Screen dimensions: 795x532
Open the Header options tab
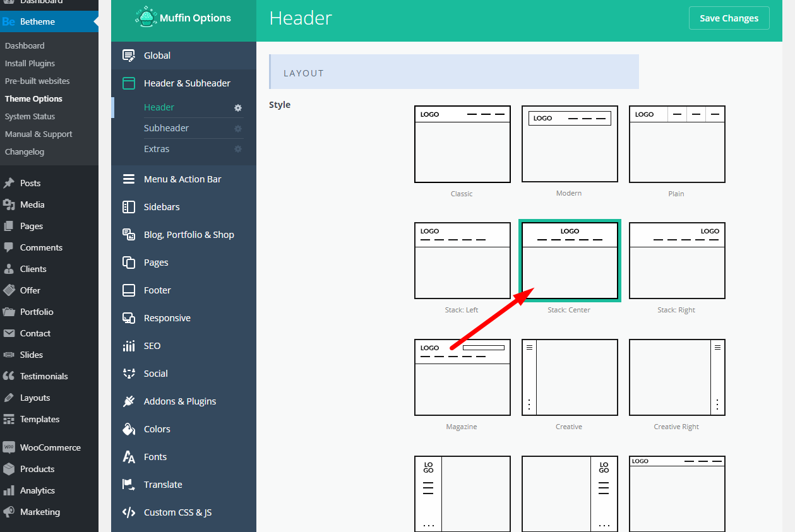159,107
